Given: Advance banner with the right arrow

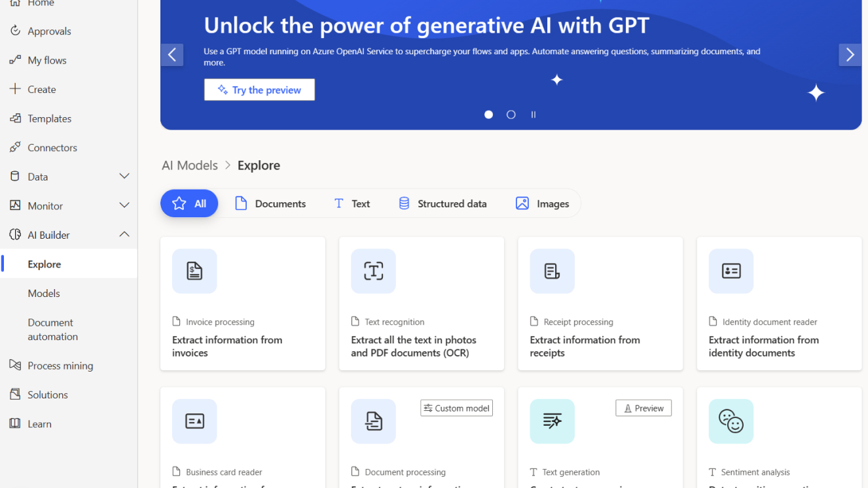Looking at the screenshot, I should coord(850,55).
